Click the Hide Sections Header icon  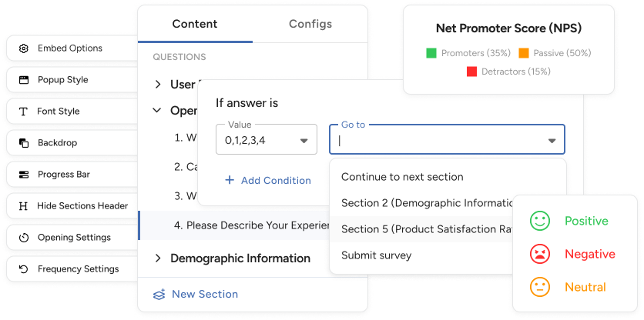pos(23,206)
